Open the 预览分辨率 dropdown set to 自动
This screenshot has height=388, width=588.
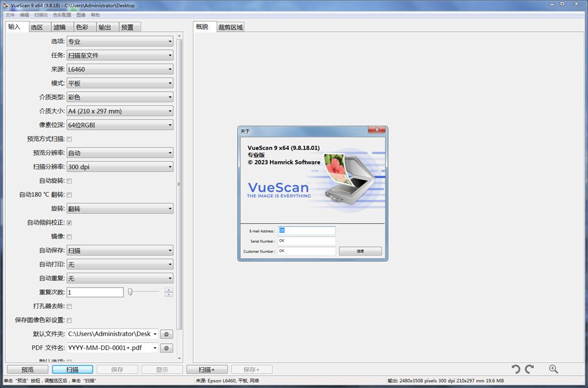pyautogui.click(x=120, y=153)
